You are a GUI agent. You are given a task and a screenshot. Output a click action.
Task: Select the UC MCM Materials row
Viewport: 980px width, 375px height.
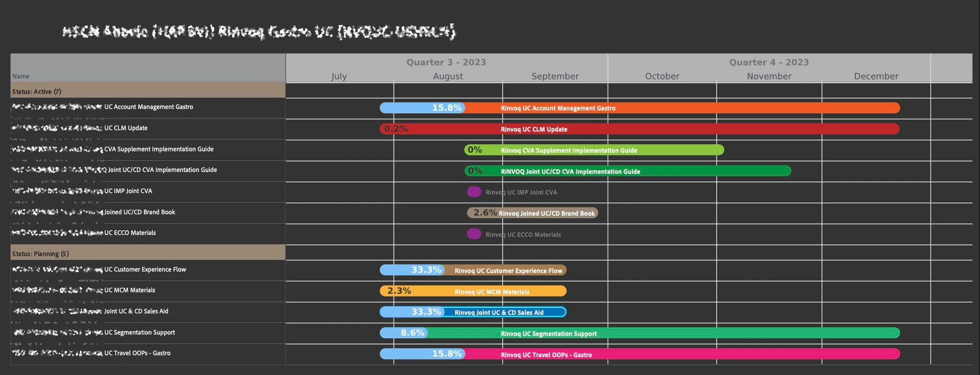148,291
